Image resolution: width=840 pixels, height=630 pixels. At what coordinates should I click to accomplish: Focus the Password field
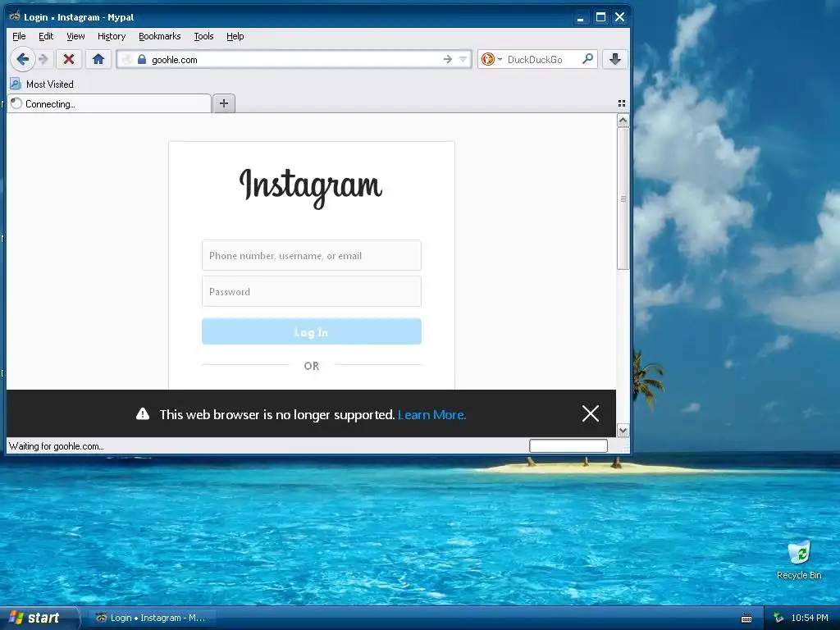pos(311,291)
